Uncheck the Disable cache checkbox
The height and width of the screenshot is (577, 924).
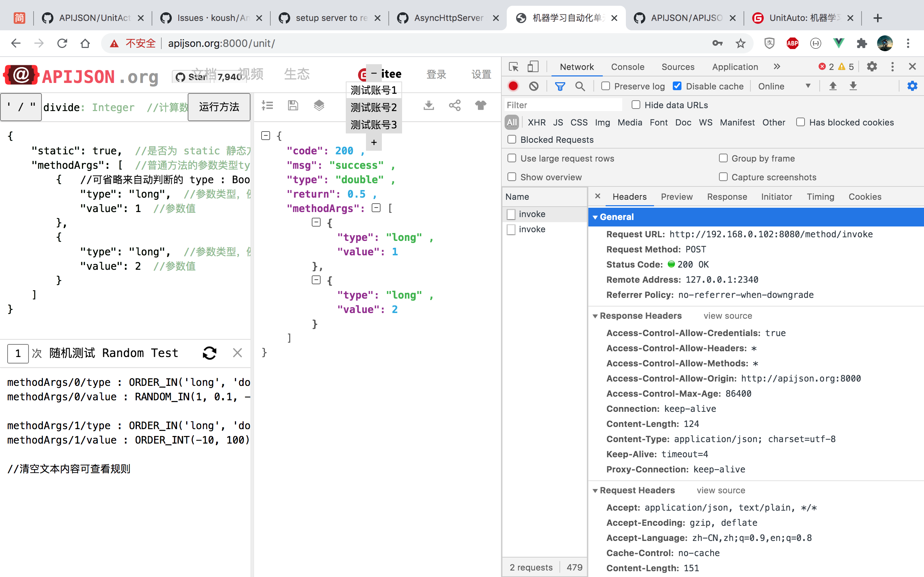click(677, 86)
